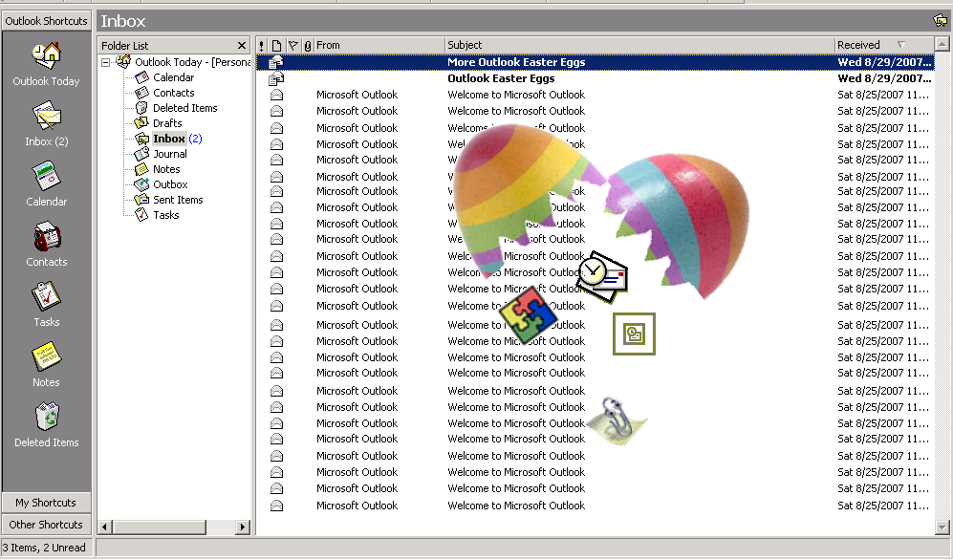This screenshot has width=953, height=560.
Task: Select Drafts folder in Folder List
Action: 167,122
